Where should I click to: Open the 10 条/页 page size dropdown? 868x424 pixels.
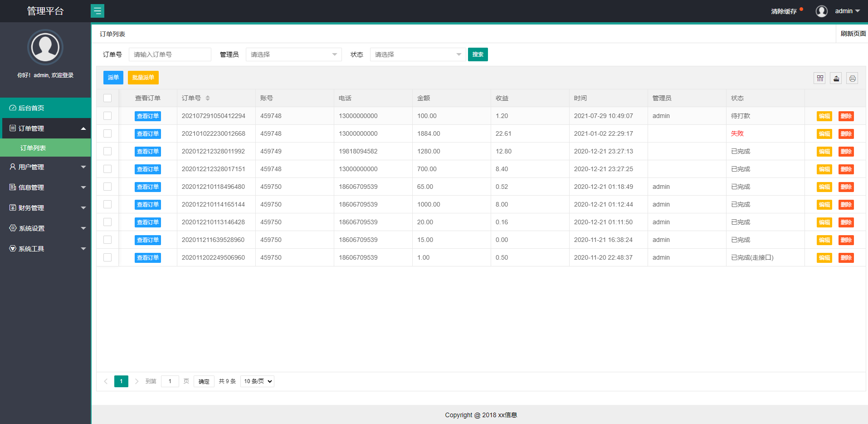tap(257, 381)
